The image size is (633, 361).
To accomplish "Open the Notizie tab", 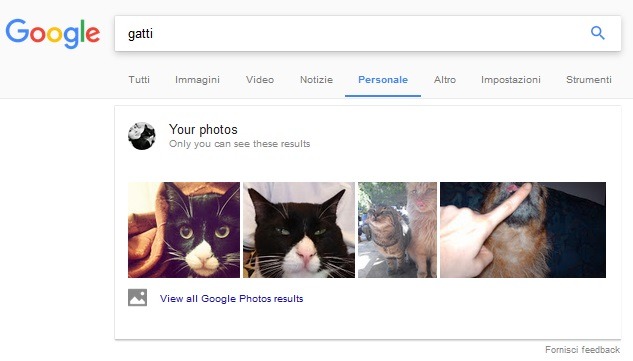I will click(x=316, y=80).
